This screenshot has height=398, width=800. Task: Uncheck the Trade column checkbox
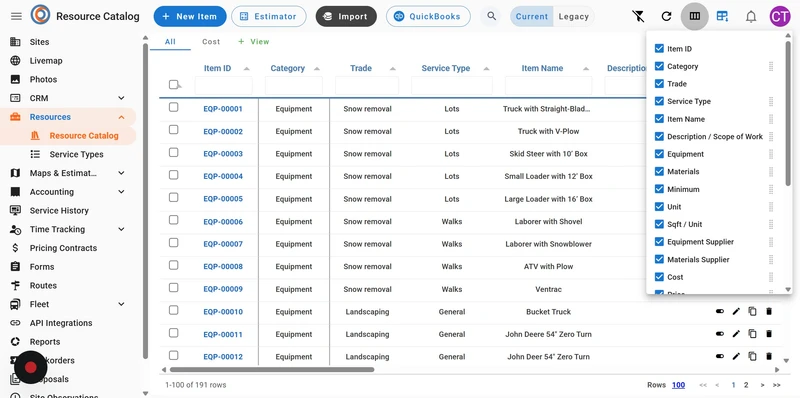[x=659, y=84]
